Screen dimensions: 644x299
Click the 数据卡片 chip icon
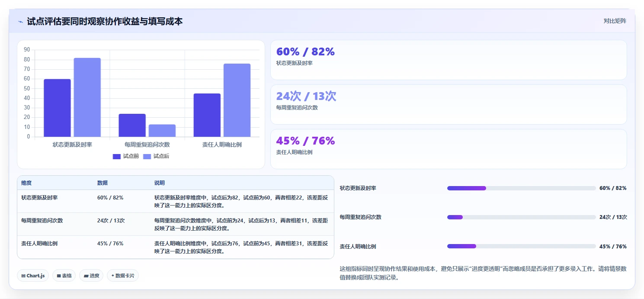(x=113, y=276)
